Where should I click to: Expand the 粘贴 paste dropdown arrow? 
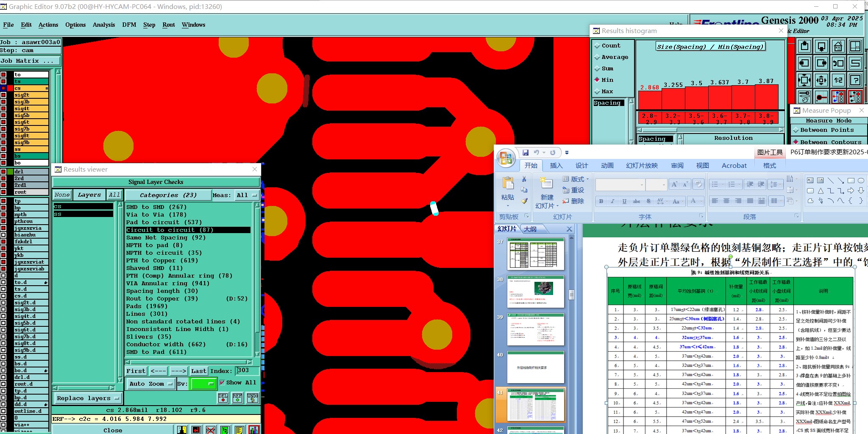[x=508, y=206]
